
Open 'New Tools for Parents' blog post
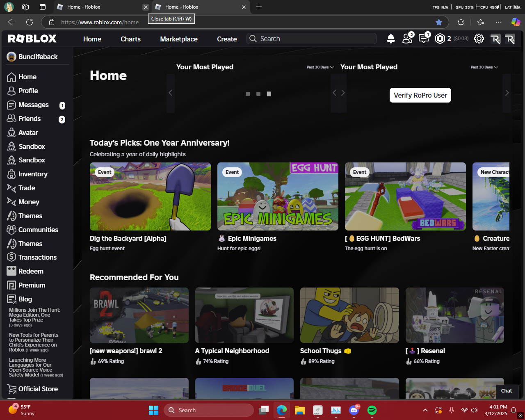34,342
